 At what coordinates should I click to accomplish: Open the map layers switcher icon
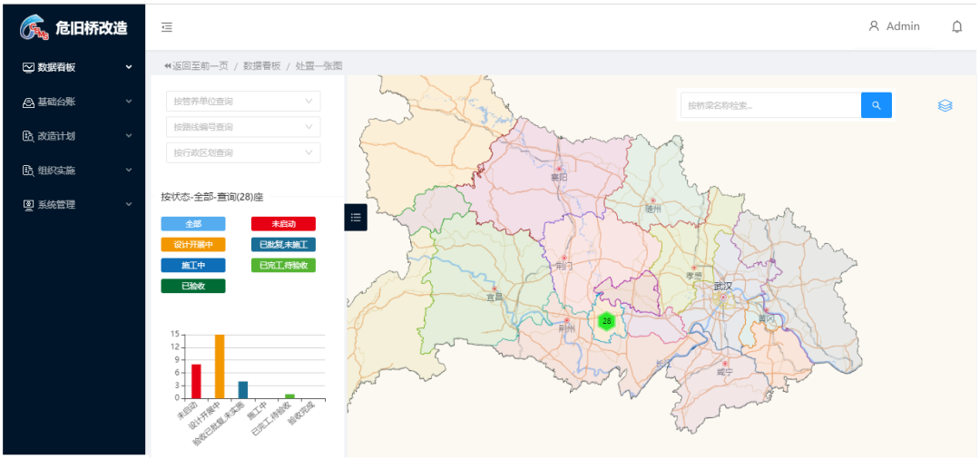945,106
